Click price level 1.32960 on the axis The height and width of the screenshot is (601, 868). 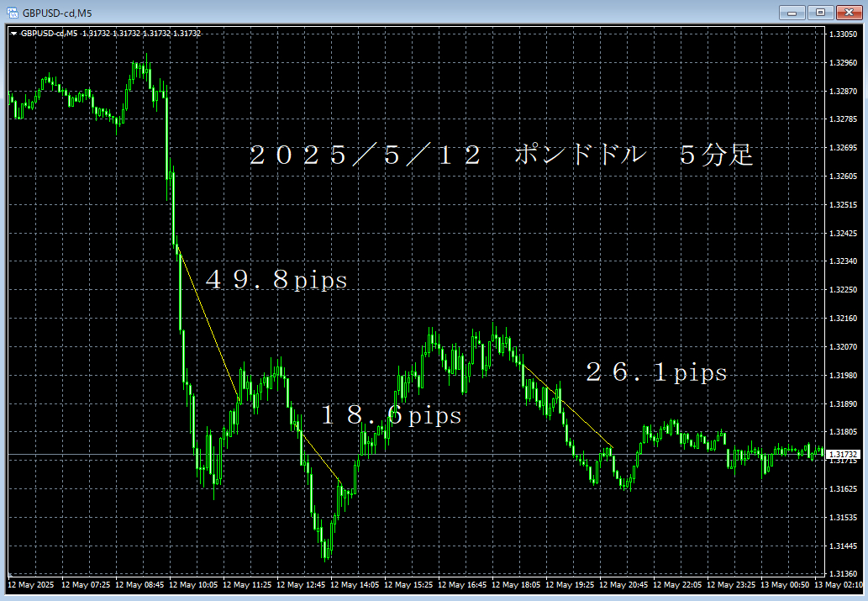click(x=843, y=62)
